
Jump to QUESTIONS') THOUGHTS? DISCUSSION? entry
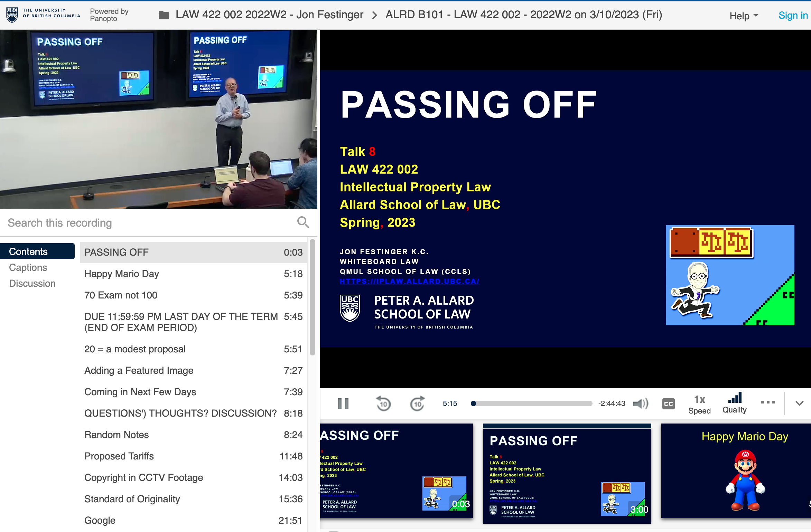194,413
